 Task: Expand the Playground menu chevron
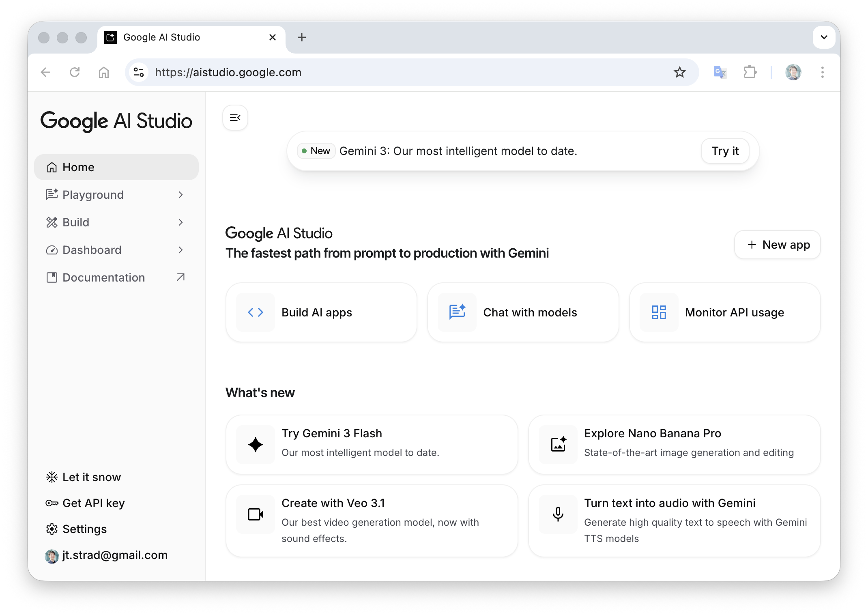click(x=180, y=195)
